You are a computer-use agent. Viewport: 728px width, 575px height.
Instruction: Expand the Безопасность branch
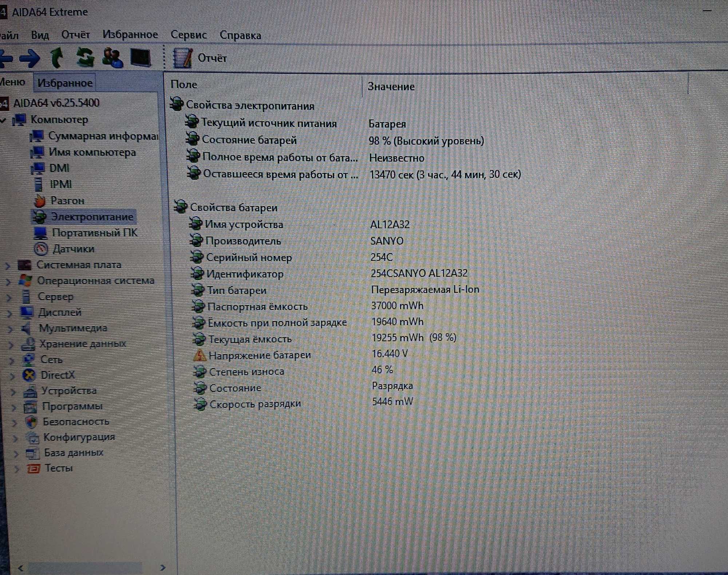[x=14, y=423]
